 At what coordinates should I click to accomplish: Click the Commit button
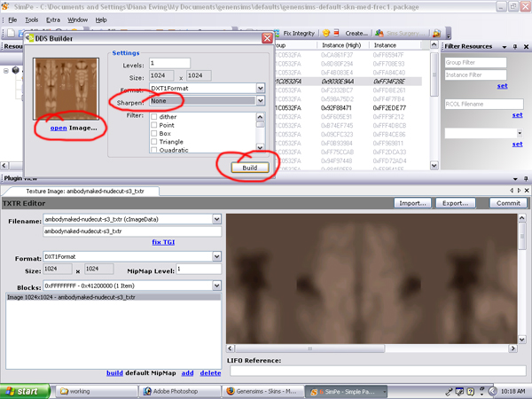click(508, 203)
